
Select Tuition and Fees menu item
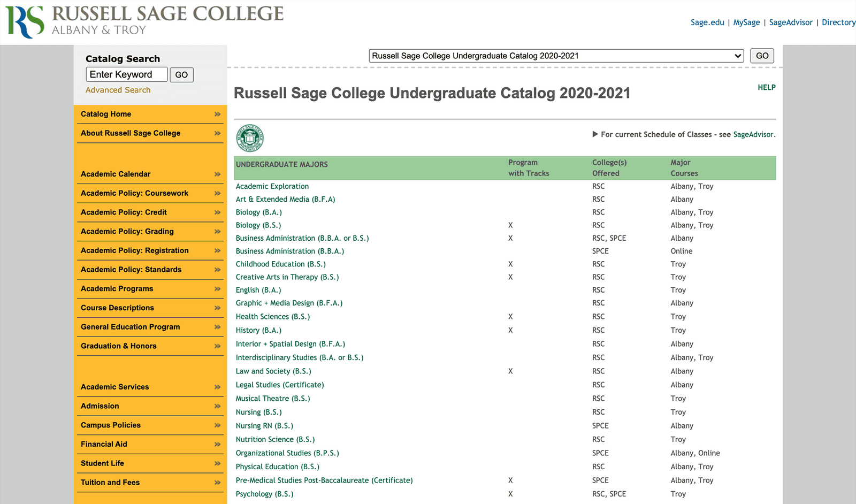coord(150,483)
